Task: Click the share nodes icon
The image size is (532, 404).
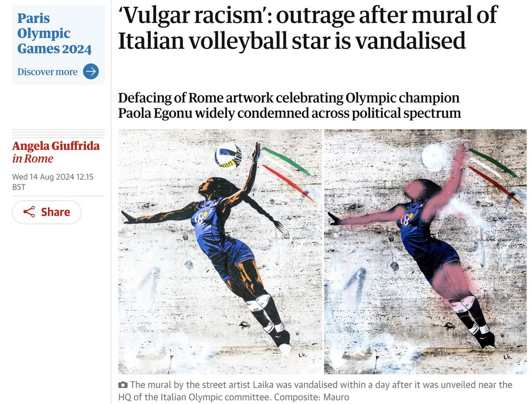Action: pyautogui.click(x=29, y=212)
